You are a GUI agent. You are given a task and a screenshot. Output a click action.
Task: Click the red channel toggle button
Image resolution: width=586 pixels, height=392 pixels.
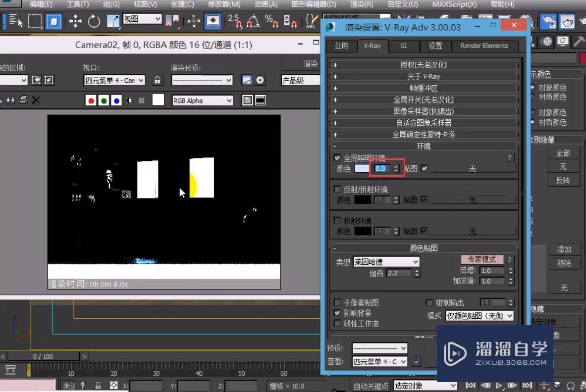(x=91, y=100)
